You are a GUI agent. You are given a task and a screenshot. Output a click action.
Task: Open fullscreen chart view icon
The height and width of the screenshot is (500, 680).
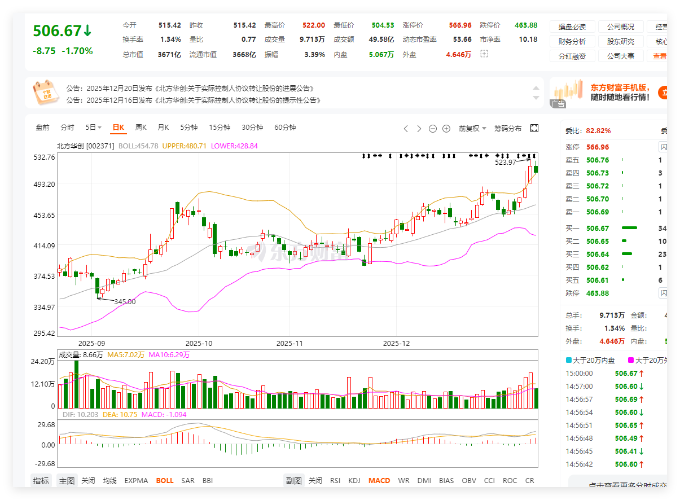(534, 128)
